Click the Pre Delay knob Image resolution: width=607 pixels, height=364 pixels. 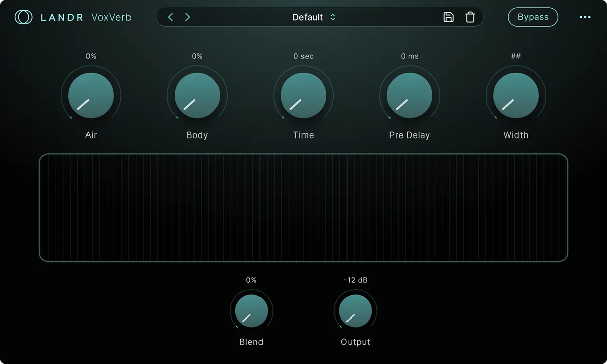pyautogui.click(x=410, y=95)
